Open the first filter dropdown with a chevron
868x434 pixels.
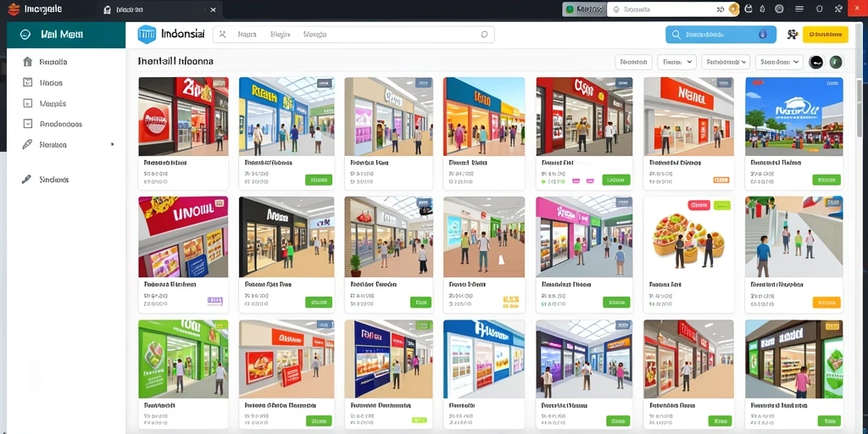tap(676, 62)
